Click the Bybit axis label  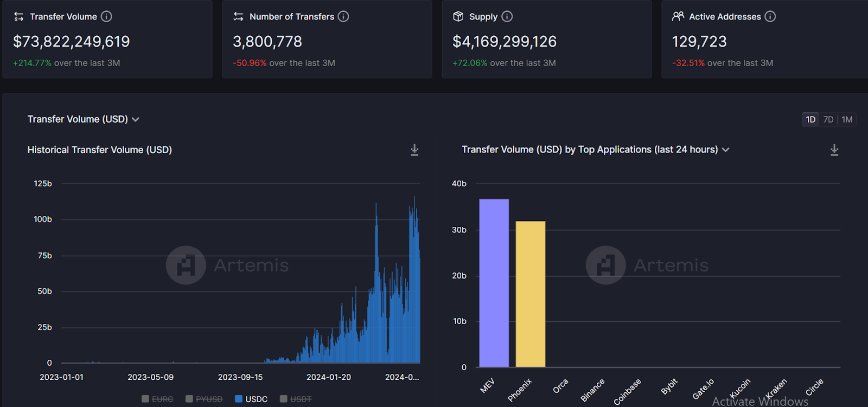coord(669,386)
